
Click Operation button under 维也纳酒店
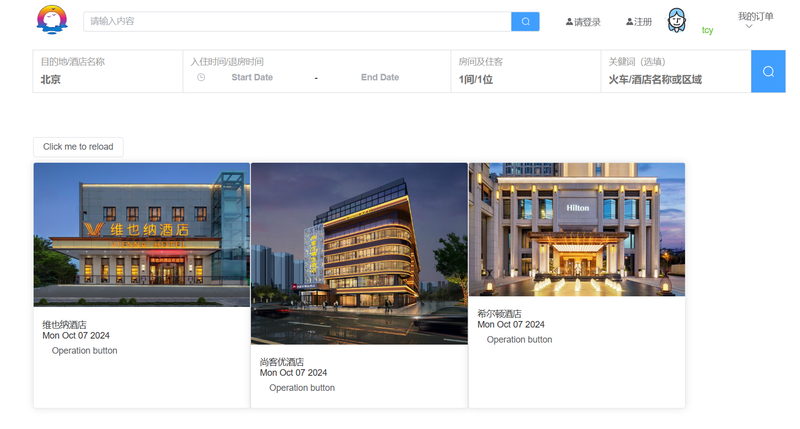tap(84, 350)
